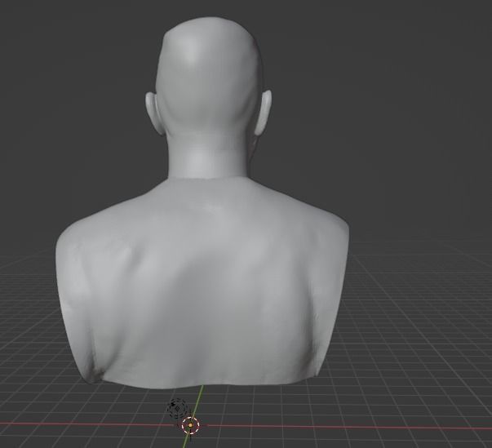
Task: Click the neck of the bust model
Action: pos(207,155)
